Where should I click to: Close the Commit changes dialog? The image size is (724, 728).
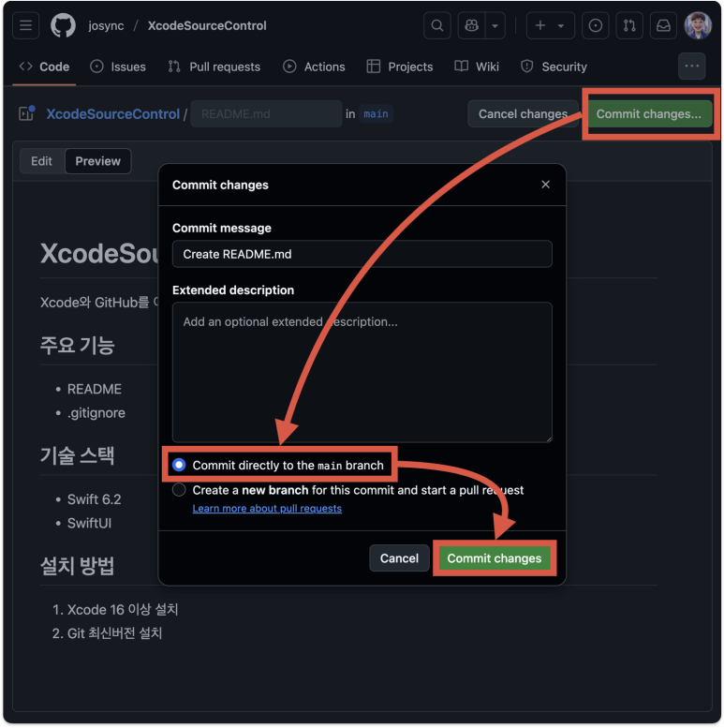click(546, 185)
